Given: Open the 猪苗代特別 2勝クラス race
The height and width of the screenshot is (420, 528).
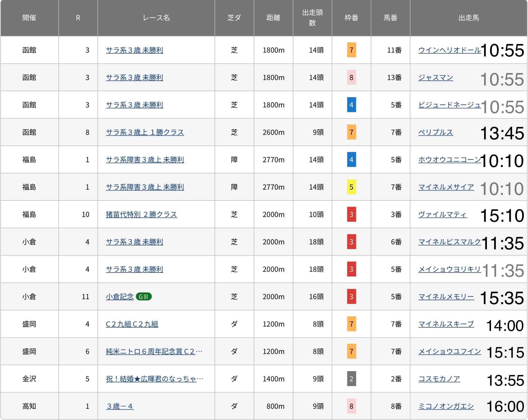Looking at the screenshot, I should click(x=141, y=214).
